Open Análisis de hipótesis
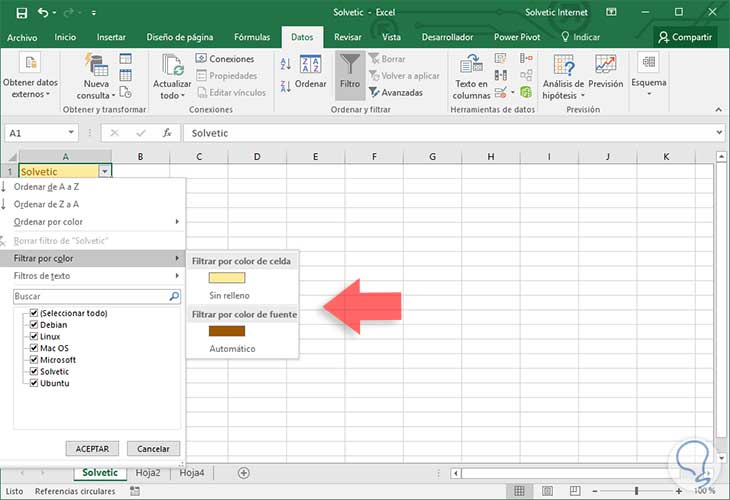This screenshot has height=500, width=730. point(563,77)
